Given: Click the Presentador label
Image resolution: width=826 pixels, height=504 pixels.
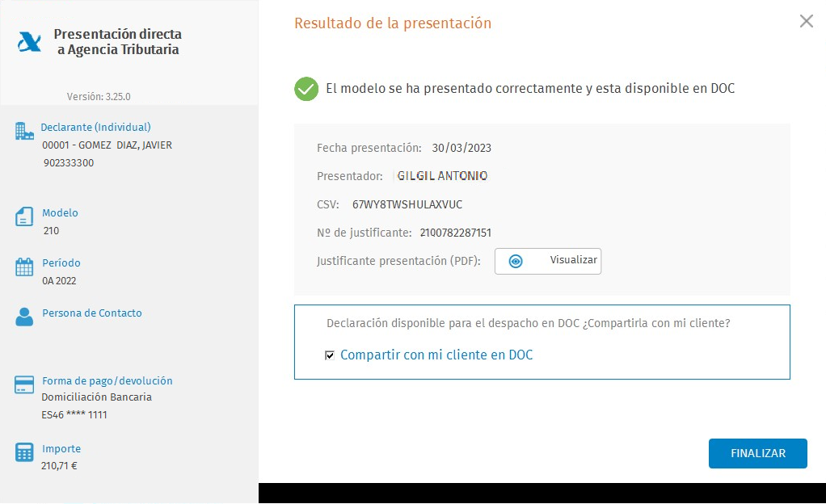Looking at the screenshot, I should pyautogui.click(x=350, y=176).
